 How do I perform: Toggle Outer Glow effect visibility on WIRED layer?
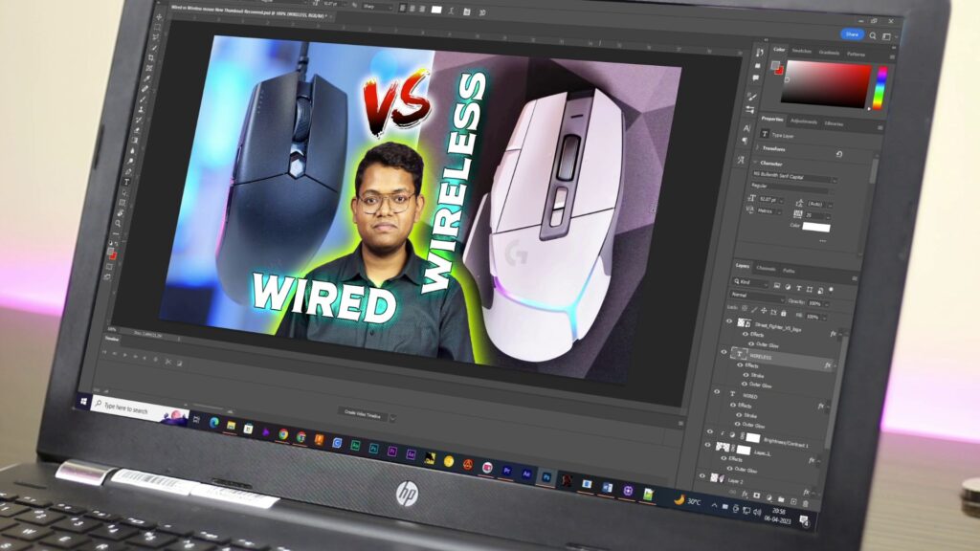click(x=736, y=424)
